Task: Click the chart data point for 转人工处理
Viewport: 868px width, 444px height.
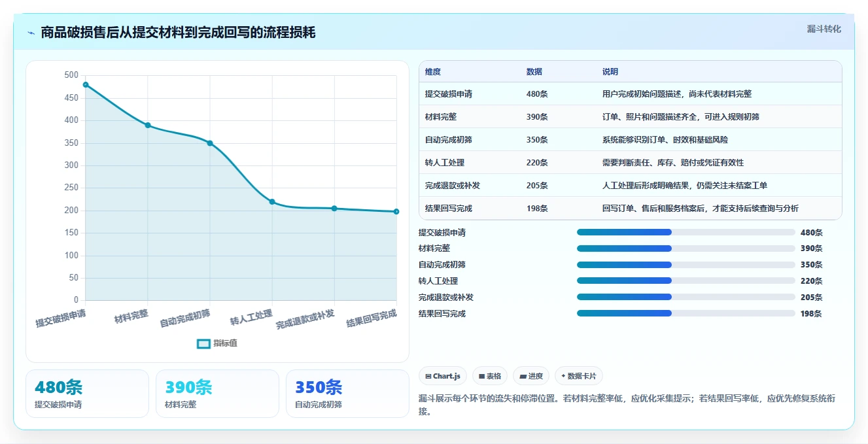Action: coord(272,201)
